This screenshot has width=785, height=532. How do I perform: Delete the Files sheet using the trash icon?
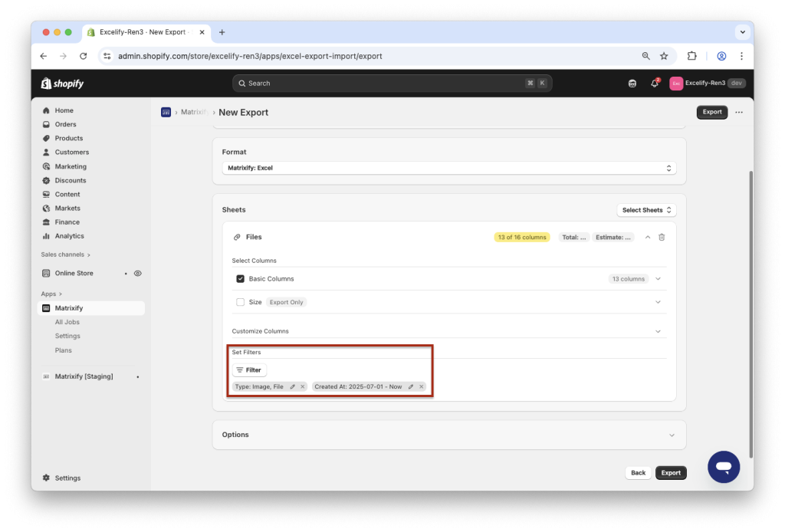(x=661, y=237)
